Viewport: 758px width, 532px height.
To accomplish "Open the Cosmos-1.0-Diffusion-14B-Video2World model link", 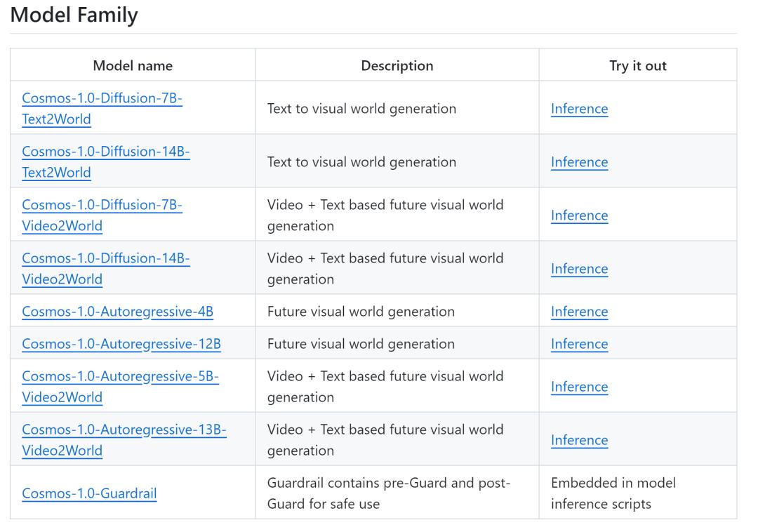I will (105, 259).
